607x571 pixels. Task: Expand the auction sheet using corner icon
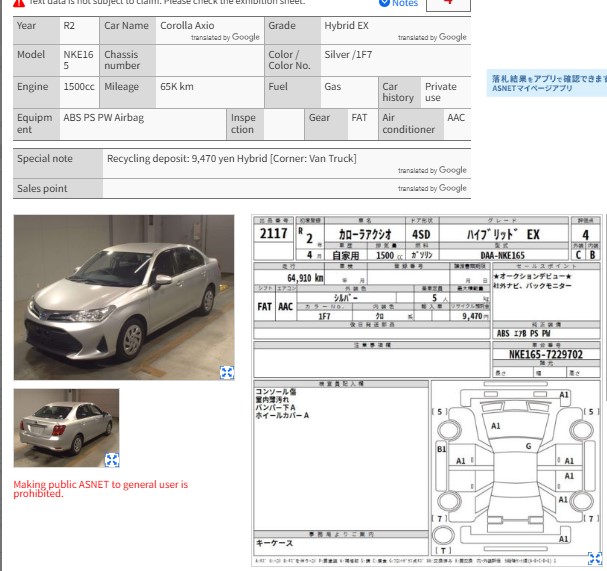595,559
